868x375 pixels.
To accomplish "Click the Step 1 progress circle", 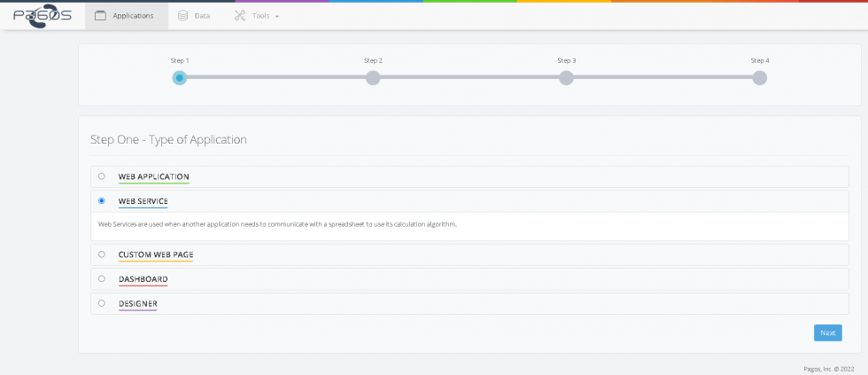I will [x=180, y=78].
